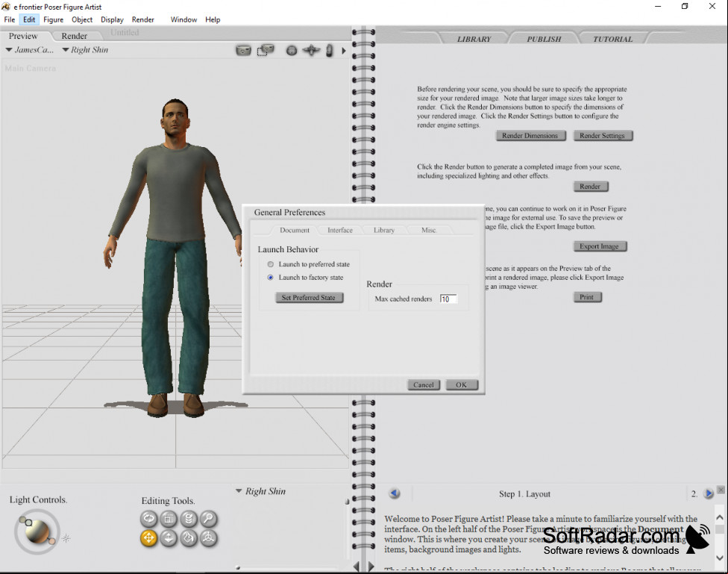The width and height of the screenshot is (728, 574).
Task: Click the Poser app icon in title bar
Action: pyautogui.click(x=6, y=7)
